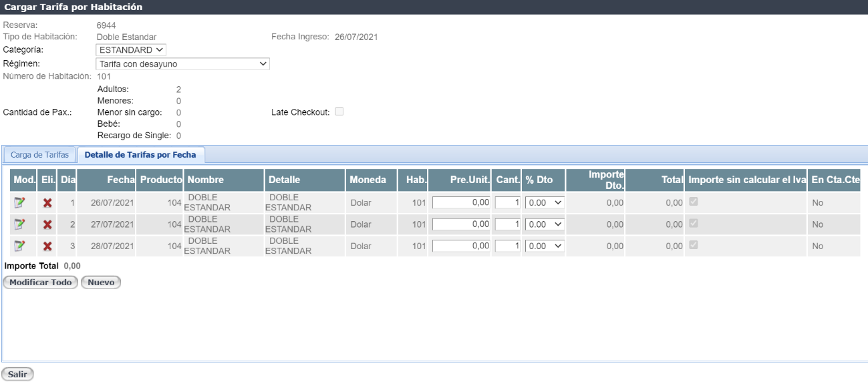Click Cant. field in day 3 row
The image size is (868, 384).
[x=507, y=246]
